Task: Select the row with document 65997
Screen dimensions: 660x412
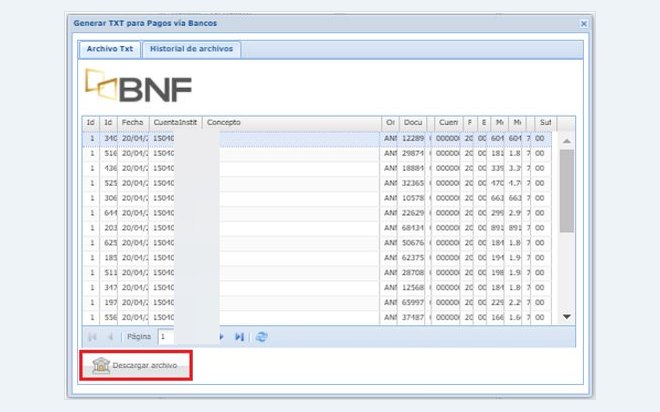Action: 317,303
